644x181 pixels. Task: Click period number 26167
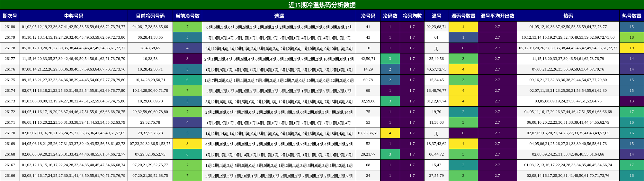click(10, 165)
